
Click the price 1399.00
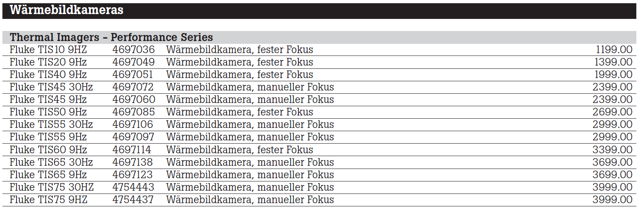click(613, 62)
